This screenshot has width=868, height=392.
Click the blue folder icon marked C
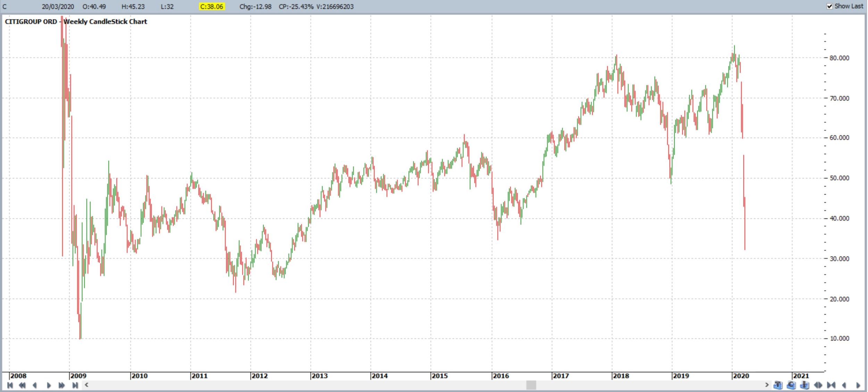(791, 385)
